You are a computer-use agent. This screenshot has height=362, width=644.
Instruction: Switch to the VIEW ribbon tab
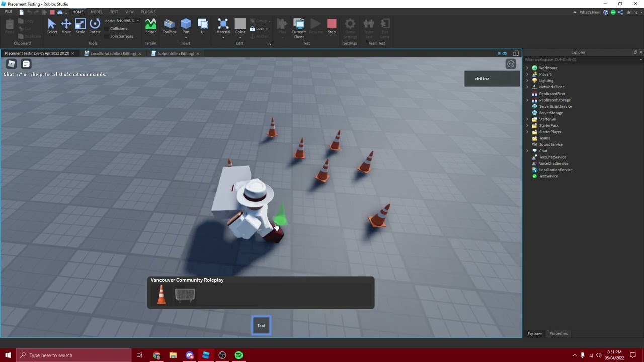(x=129, y=12)
